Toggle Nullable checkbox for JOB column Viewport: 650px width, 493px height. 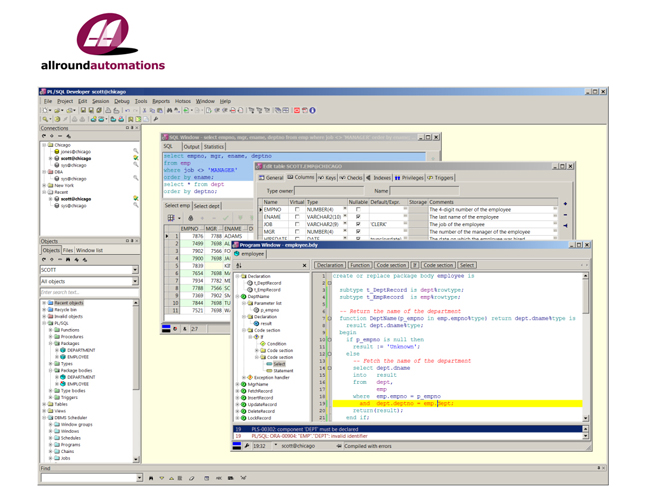pyautogui.click(x=358, y=224)
